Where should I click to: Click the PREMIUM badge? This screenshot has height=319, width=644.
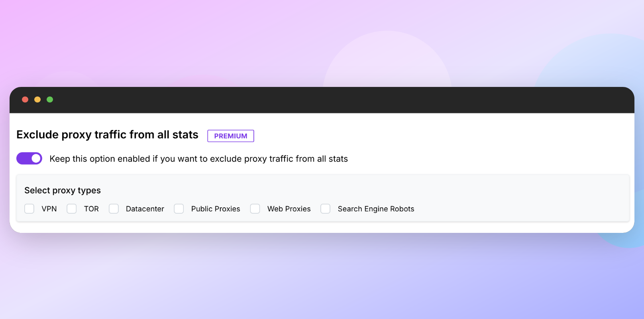pyautogui.click(x=230, y=136)
